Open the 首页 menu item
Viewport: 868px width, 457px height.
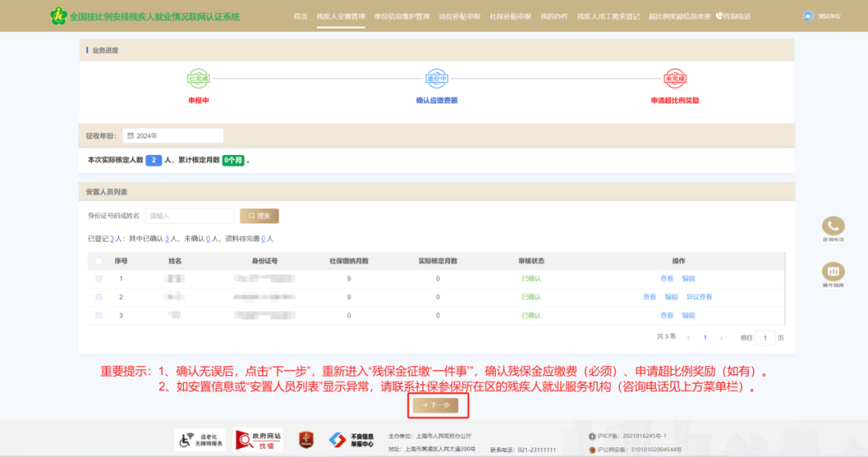coord(301,17)
